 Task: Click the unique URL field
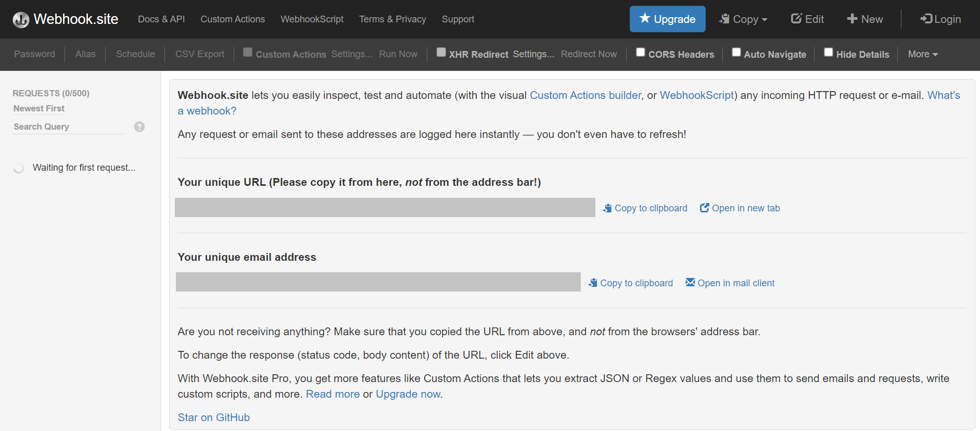point(385,207)
